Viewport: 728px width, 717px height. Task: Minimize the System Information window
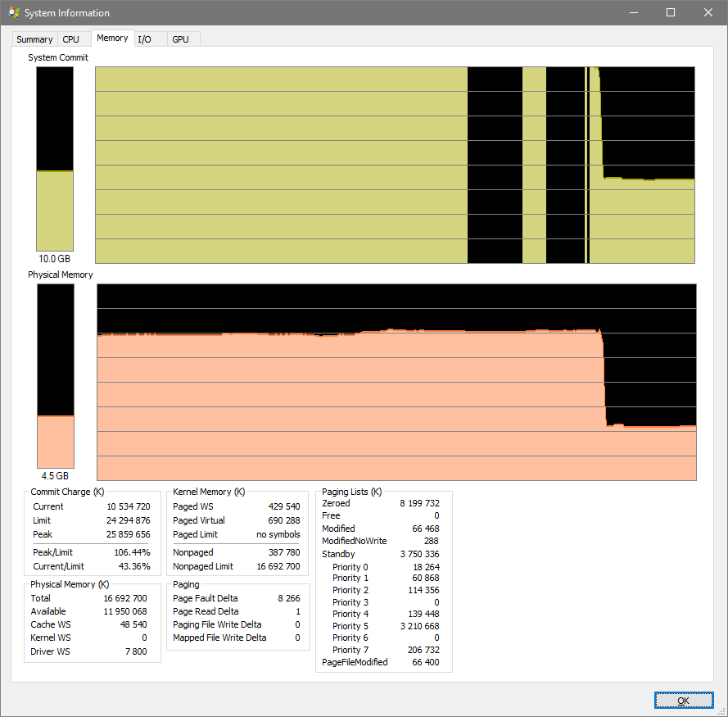634,12
